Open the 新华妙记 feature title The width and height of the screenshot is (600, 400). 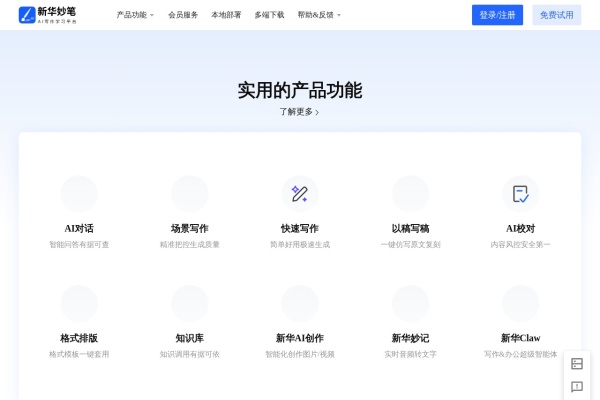(x=410, y=338)
